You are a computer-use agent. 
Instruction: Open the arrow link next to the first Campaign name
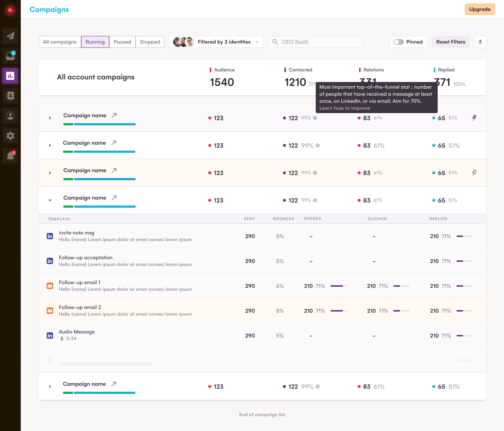114,115
